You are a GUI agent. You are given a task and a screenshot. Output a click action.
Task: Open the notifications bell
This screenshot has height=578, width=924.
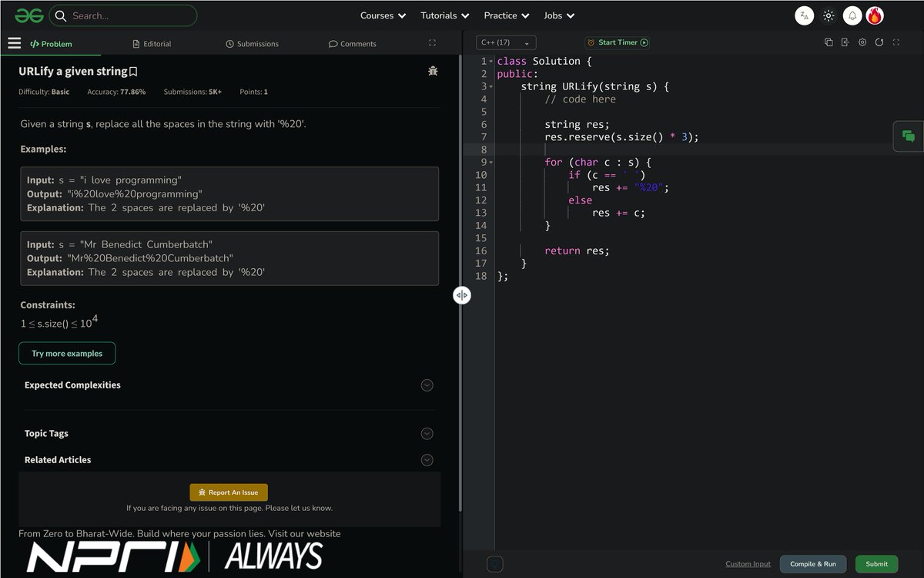coord(852,15)
